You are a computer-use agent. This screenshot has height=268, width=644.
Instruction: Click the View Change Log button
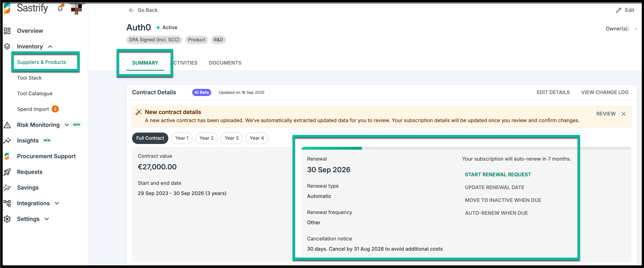[x=604, y=92]
